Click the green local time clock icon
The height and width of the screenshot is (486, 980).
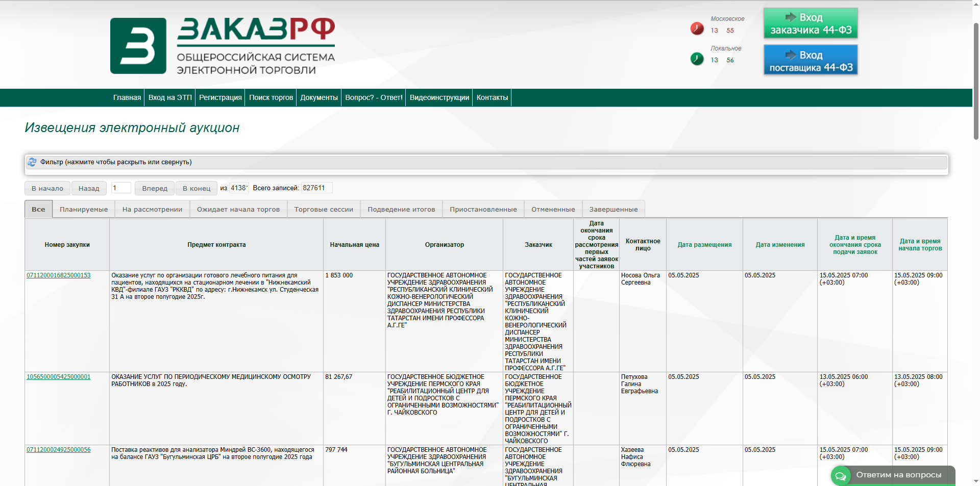pos(697,59)
